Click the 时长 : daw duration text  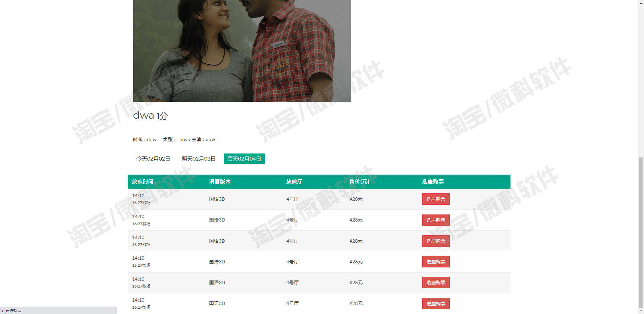[145, 139]
